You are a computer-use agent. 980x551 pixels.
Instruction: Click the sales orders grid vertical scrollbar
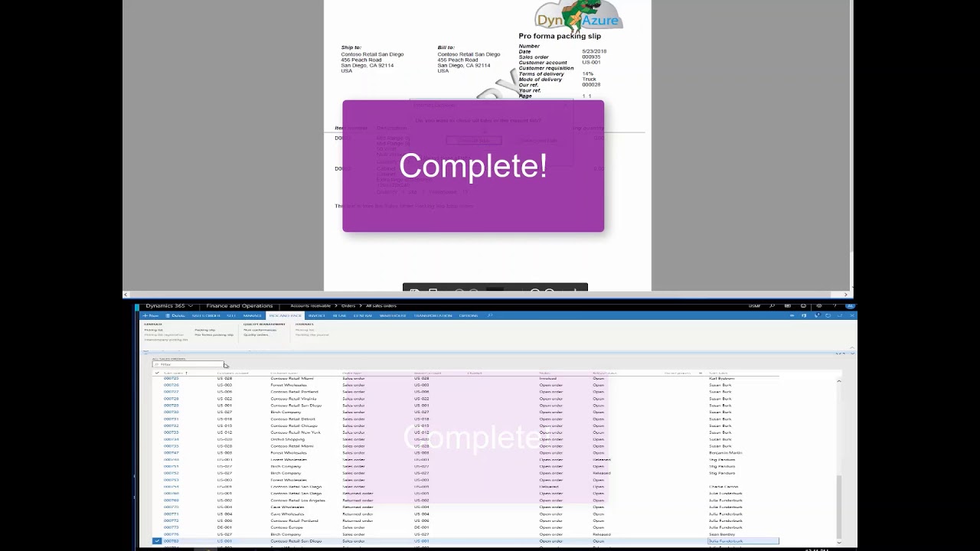(839, 506)
